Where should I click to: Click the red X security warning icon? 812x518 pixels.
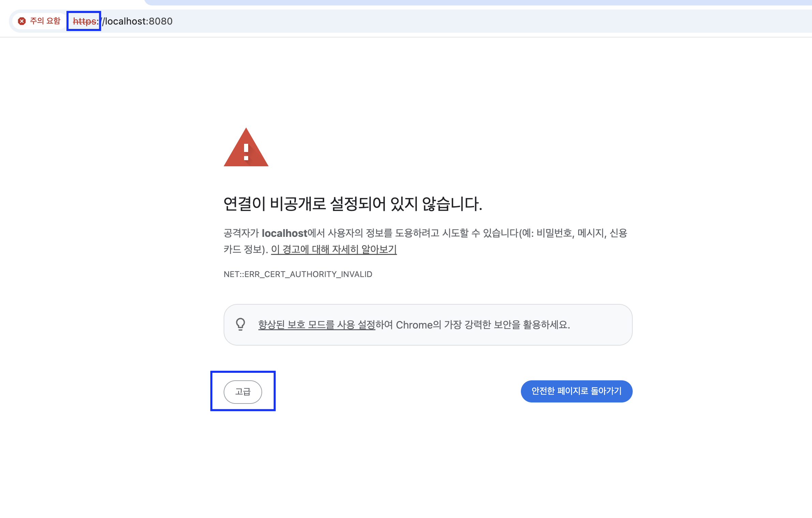pos(22,21)
